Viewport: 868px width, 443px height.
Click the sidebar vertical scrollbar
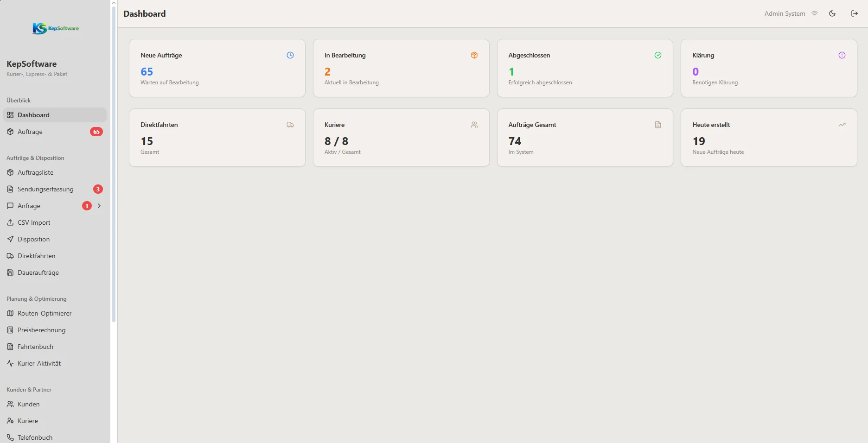[114, 162]
